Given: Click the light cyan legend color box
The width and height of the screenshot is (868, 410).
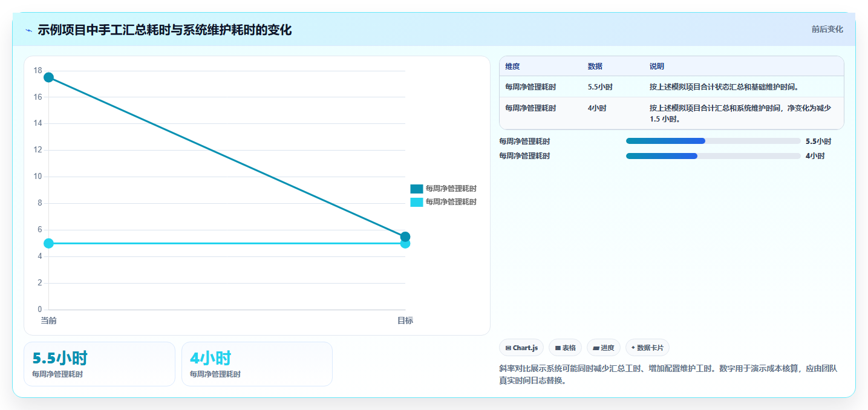Looking at the screenshot, I should pyautogui.click(x=416, y=202).
